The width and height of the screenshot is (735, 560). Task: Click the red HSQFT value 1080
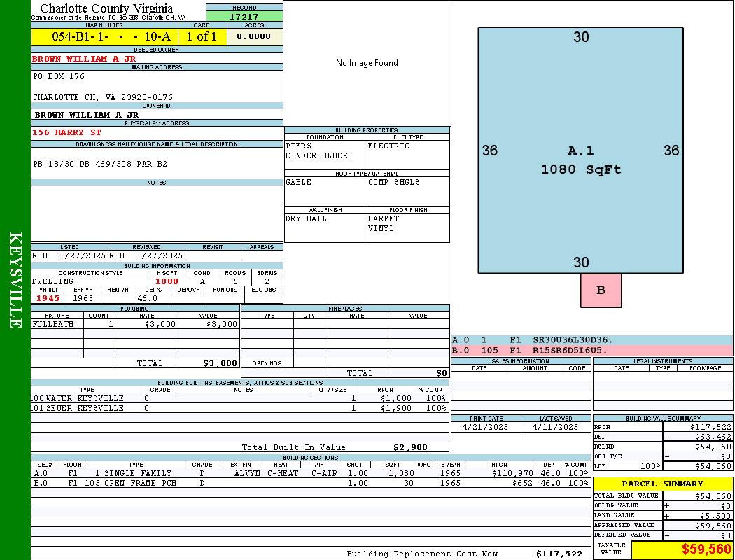click(167, 281)
